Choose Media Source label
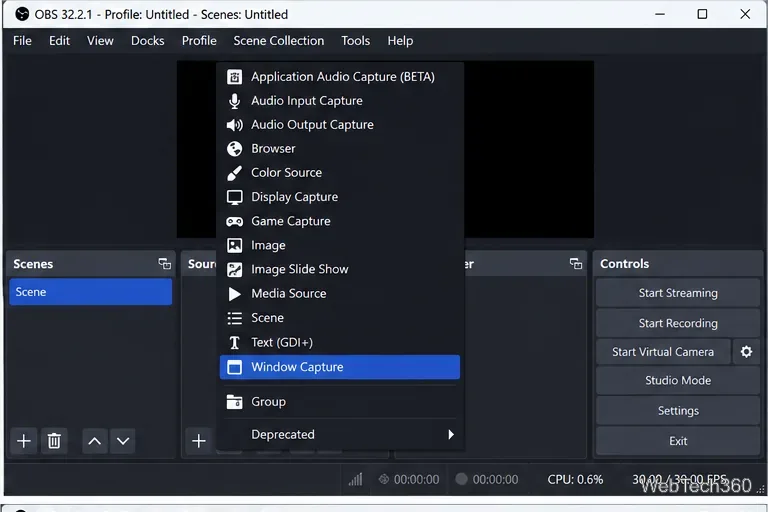768x512 pixels. point(288,293)
